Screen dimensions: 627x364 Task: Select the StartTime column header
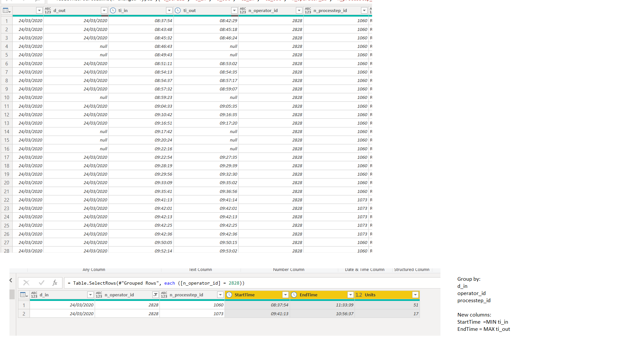[257, 295]
